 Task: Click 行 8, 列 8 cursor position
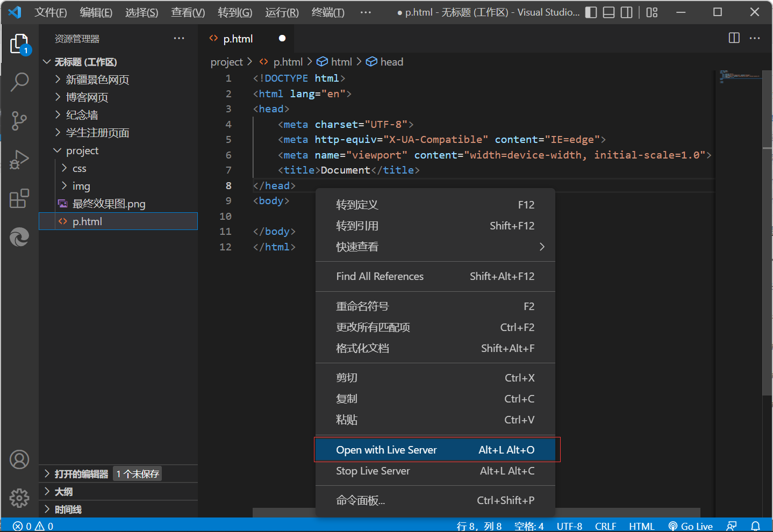479,526
